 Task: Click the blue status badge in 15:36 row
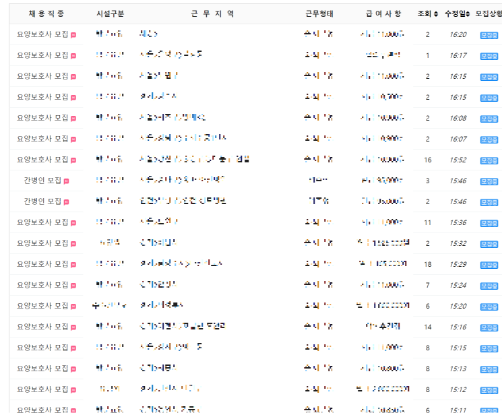(489, 223)
